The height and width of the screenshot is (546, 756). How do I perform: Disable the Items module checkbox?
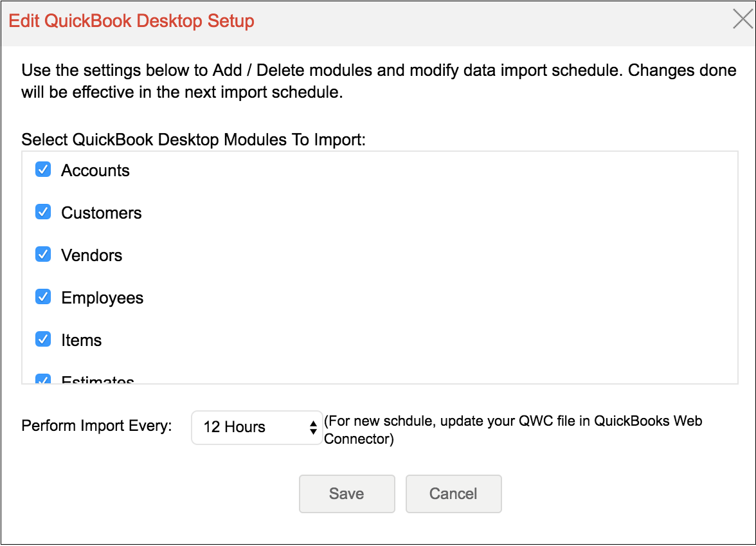pyautogui.click(x=44, y=339)
